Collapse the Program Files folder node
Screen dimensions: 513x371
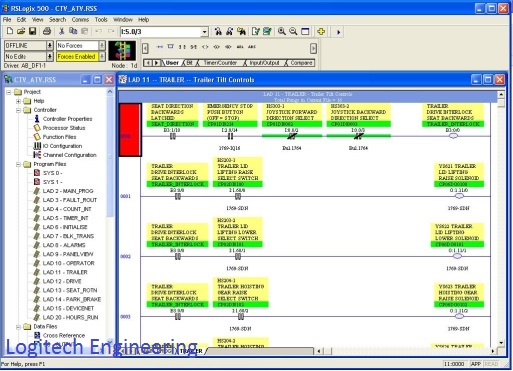(18, 164)
